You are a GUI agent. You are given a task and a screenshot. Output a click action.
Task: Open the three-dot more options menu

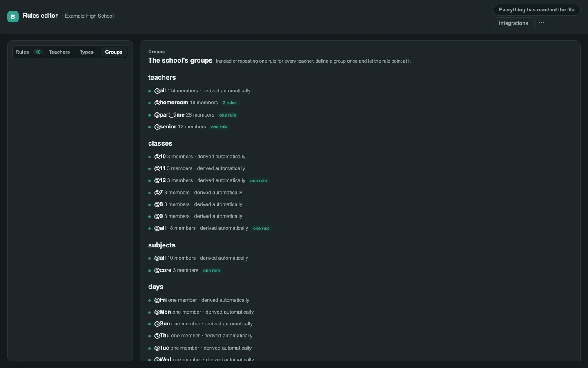tap(541, 23)
